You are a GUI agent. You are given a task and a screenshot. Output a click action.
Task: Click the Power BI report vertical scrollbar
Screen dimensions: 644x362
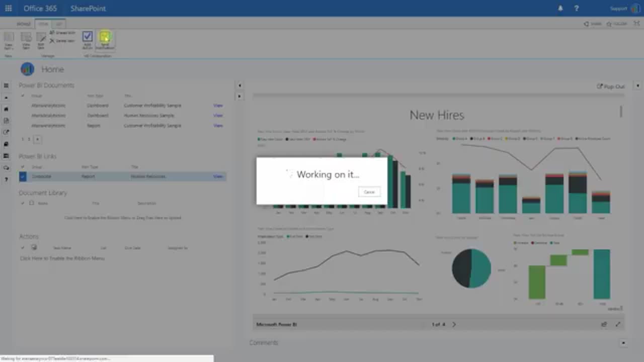click(621, 111)
